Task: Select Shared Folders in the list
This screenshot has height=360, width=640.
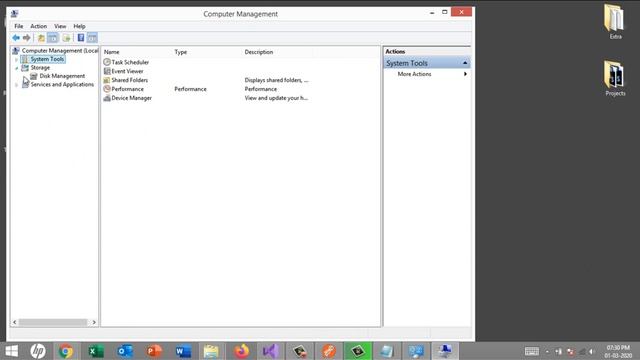Action: click(x=129, y=80)
